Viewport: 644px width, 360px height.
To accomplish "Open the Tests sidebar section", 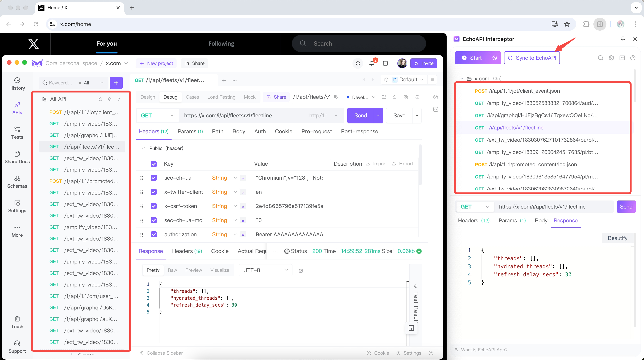I will (x=17, y=132).
